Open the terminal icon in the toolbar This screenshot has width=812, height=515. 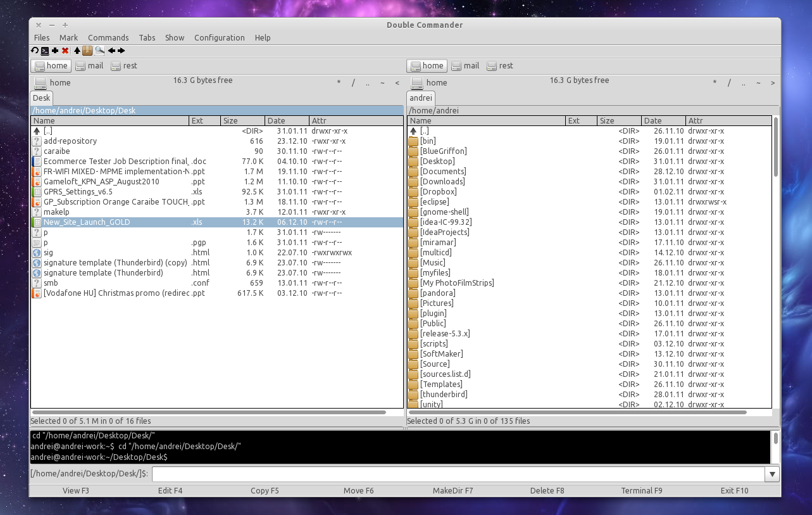click(45, 51)
